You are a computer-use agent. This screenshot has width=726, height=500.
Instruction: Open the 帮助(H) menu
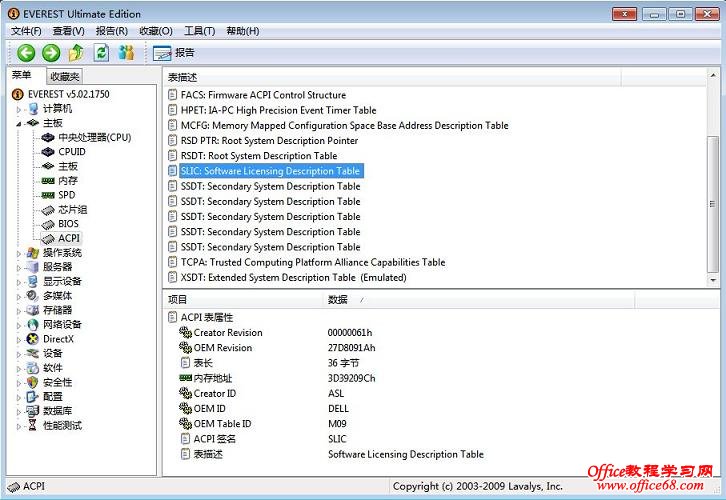(243, 31)
